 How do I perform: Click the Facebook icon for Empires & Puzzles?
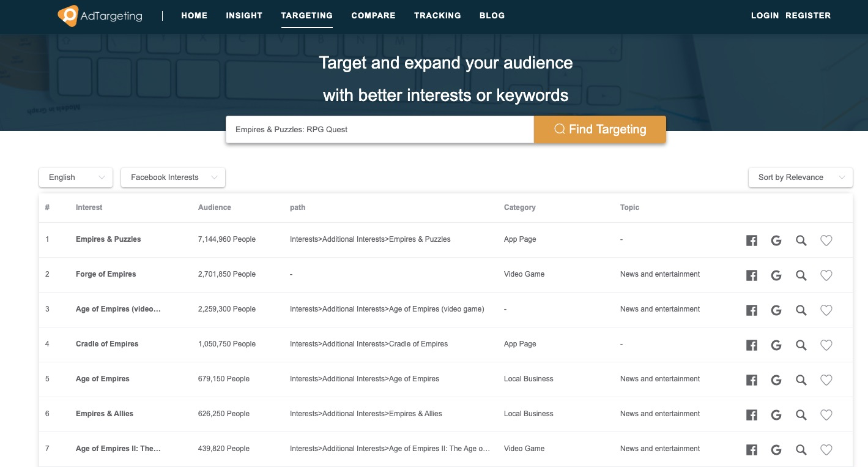tap(751, 240)
